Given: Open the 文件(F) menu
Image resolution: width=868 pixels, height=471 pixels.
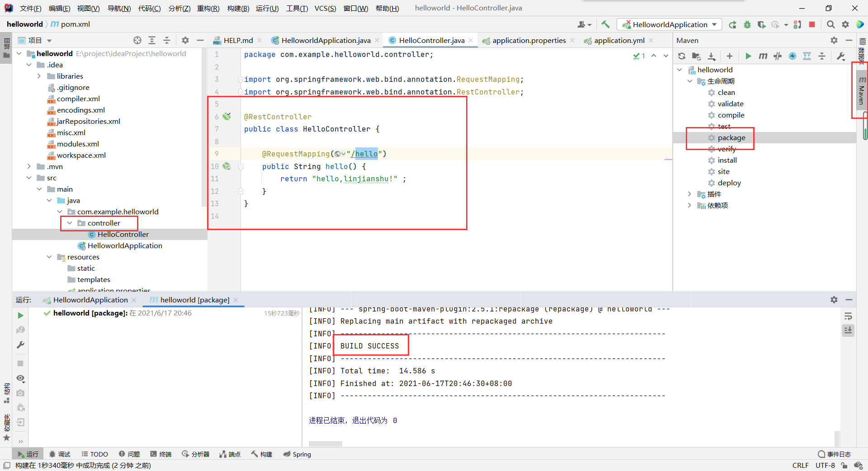Looking at the screenshot, I should pyautogui.click(x=30, y=8).
